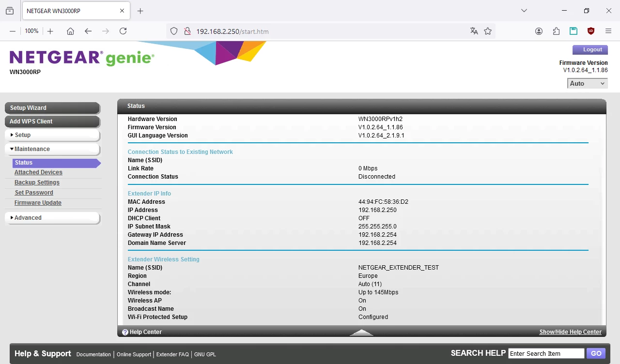Open the GNU GPL link

pos(205,354)
